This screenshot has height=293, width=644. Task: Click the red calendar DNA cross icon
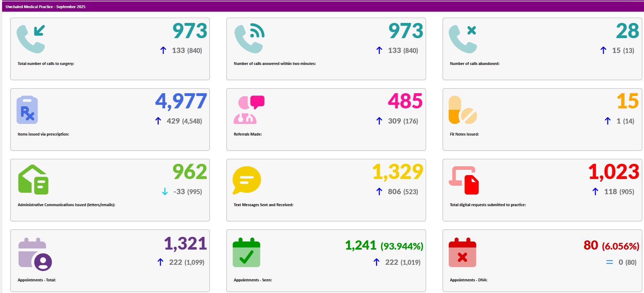pos(462,253)
